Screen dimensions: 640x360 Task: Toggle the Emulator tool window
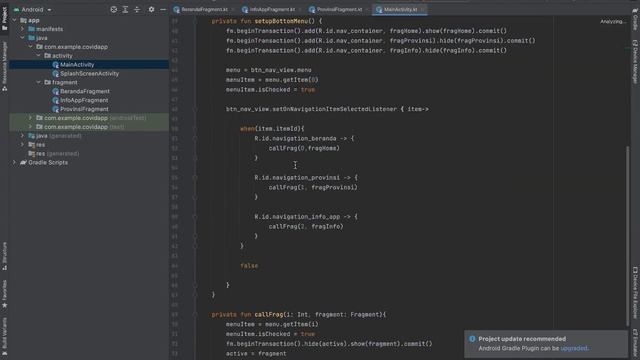tap(635, 344)
